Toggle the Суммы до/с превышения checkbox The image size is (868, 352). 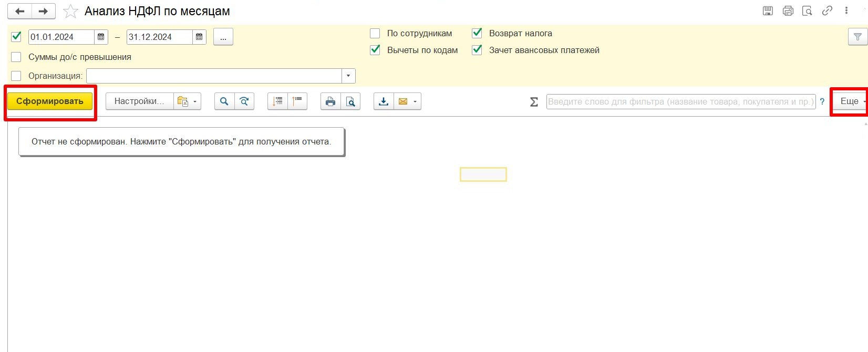pyautogui.click(x=16, y=57)
